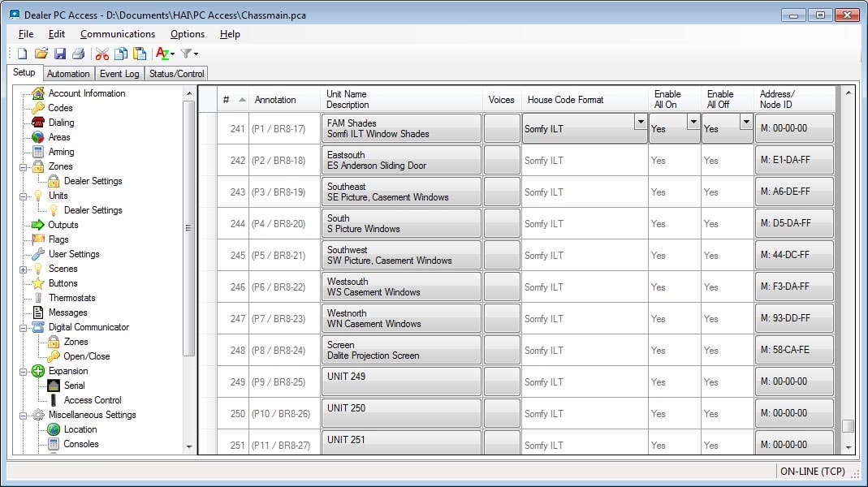
Task: Collapse the Units tree node
Action: (24, 196)
